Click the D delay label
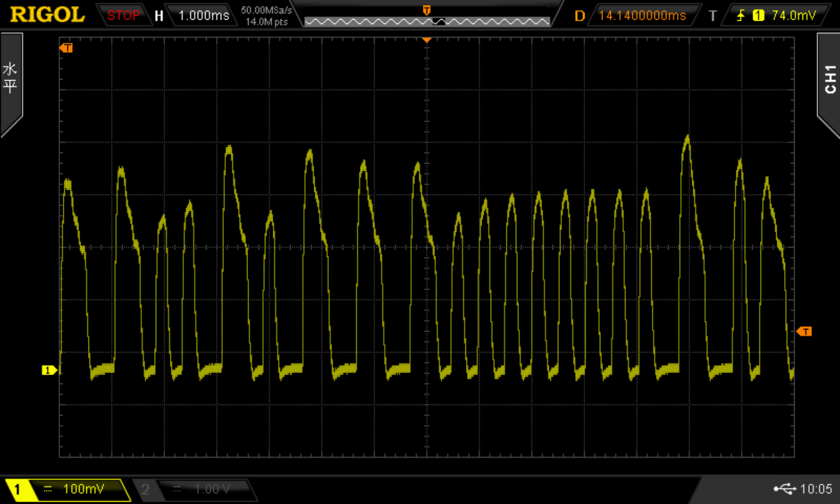The image size is (840, 504). 580,16
